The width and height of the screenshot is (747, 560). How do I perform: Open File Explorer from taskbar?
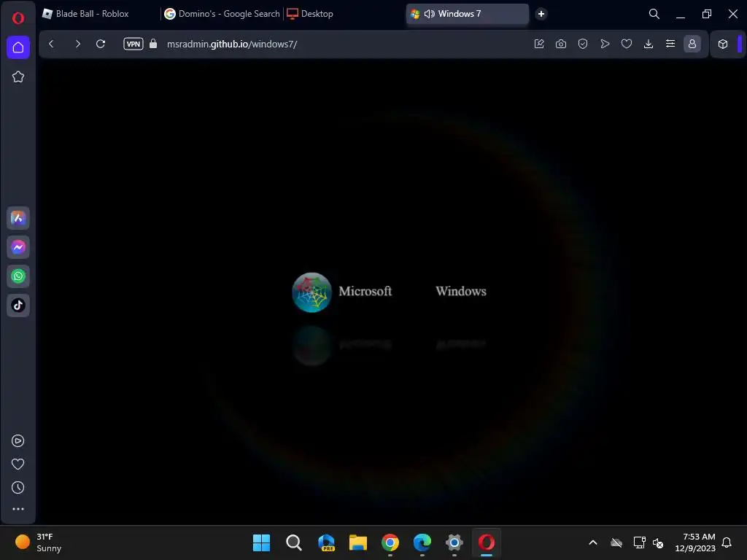pyautogui.click(x=357, y=542)
